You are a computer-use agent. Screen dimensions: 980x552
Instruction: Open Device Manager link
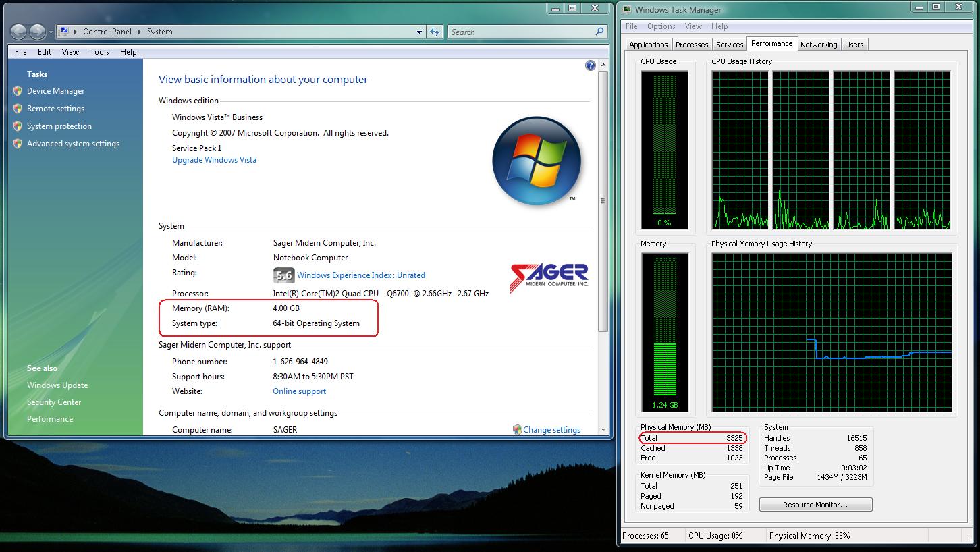point(56,91)
